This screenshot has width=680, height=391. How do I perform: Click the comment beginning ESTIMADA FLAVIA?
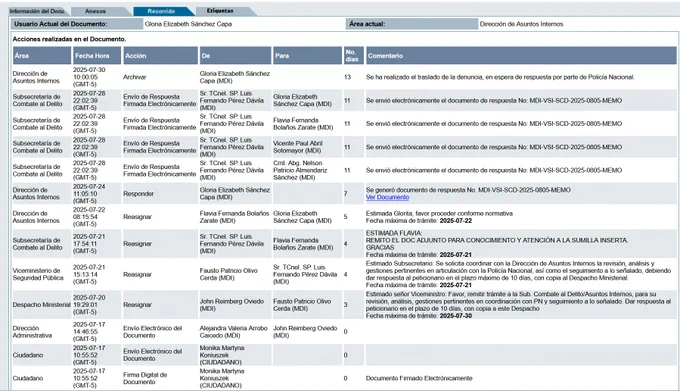pos(497,244)
